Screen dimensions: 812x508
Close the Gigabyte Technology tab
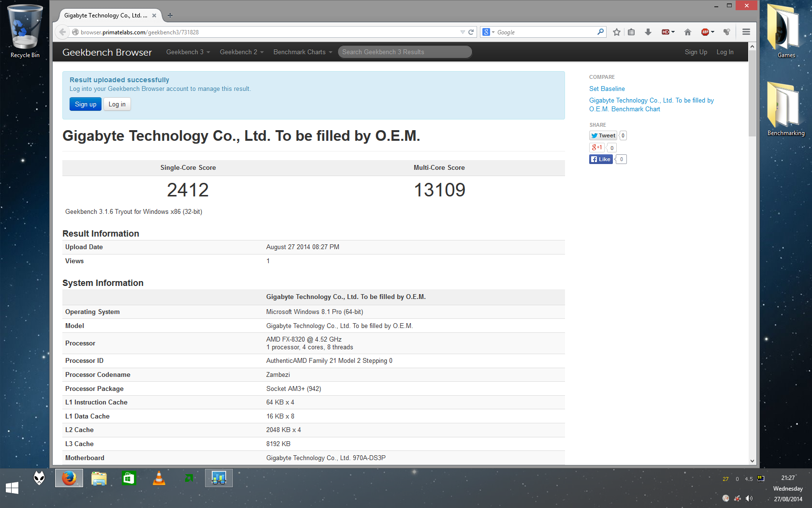154,15
